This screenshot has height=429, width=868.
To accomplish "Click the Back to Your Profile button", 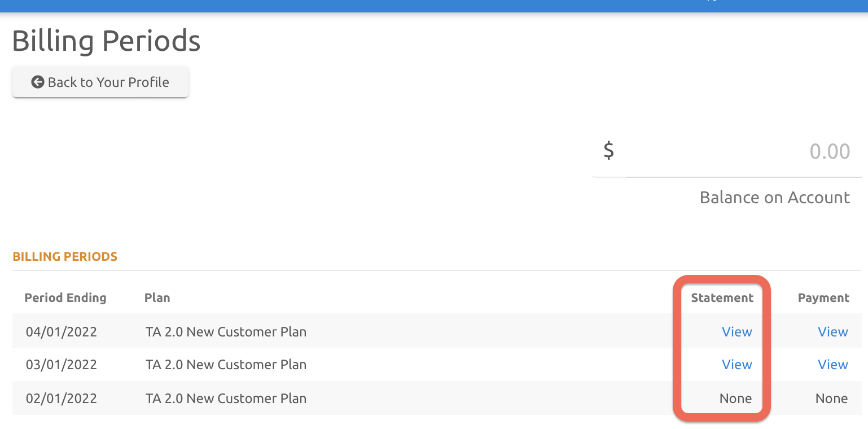I will [100, 82].
